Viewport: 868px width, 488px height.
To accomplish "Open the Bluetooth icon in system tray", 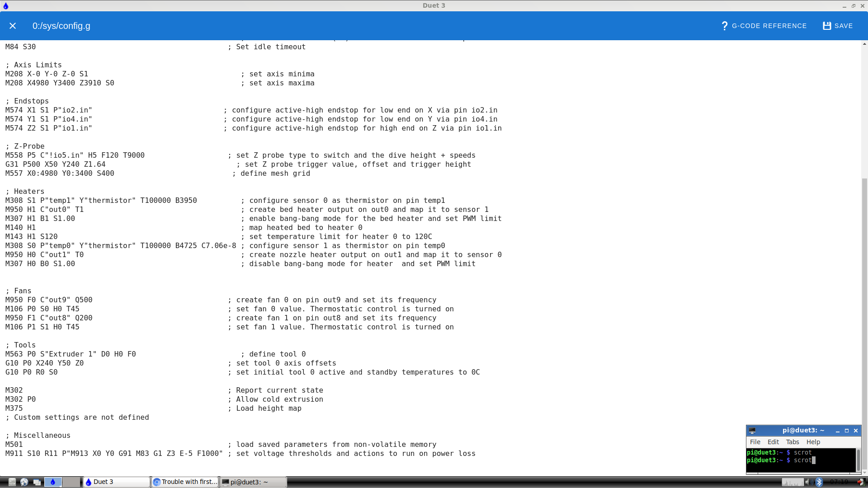I will (819, 482).
